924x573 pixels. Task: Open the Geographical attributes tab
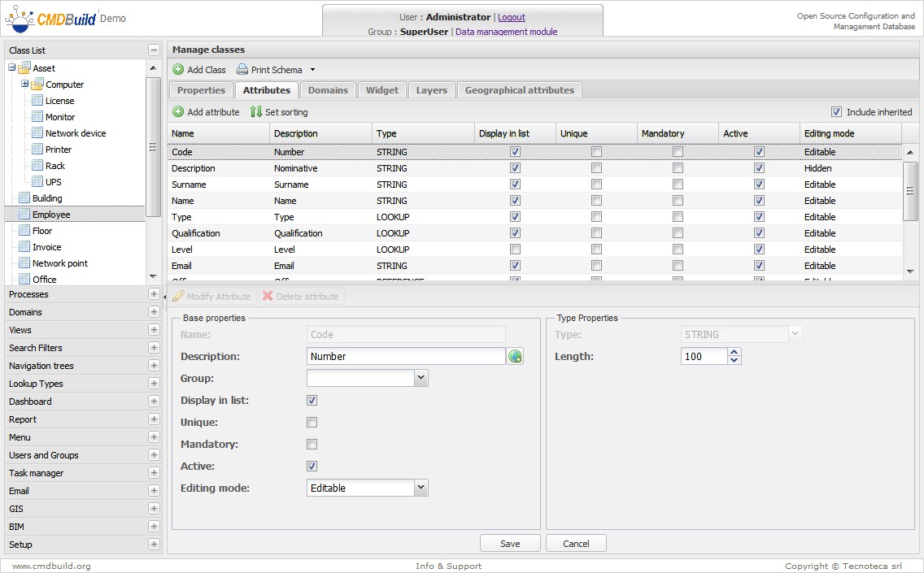(x=519, y=90)
